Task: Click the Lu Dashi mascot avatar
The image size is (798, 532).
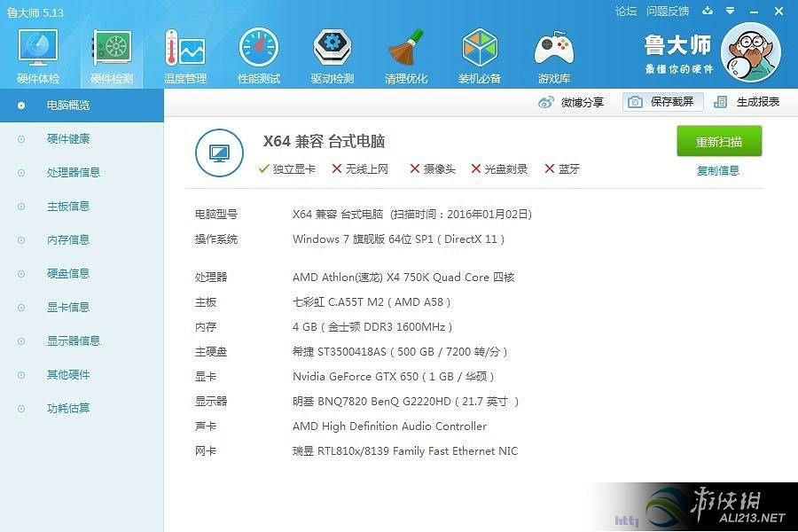Action: (x=751, y=53)
